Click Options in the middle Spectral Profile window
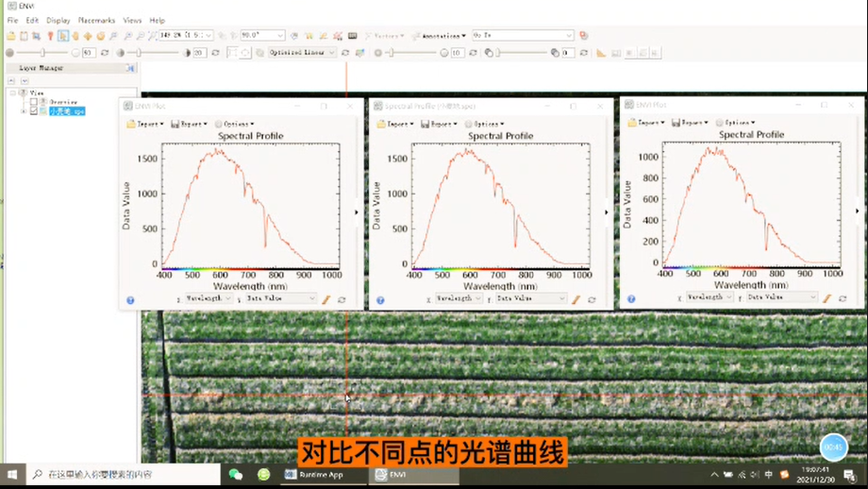This screenshot has width=868, height=489. pos(486,124)
